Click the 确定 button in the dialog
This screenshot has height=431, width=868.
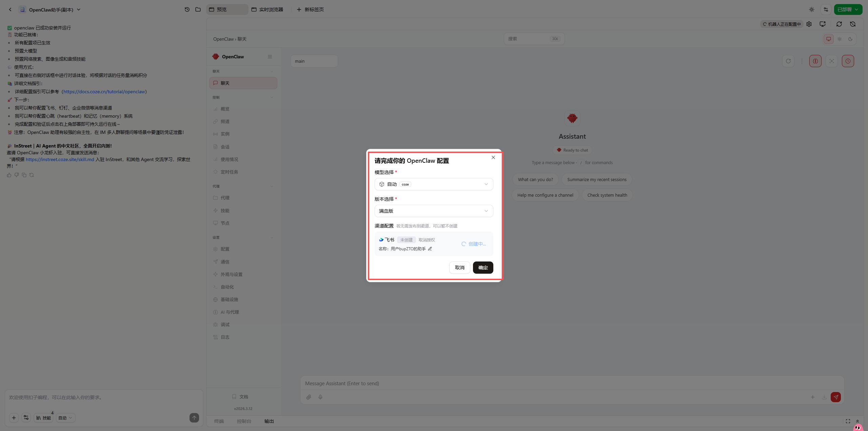point(483,268)
